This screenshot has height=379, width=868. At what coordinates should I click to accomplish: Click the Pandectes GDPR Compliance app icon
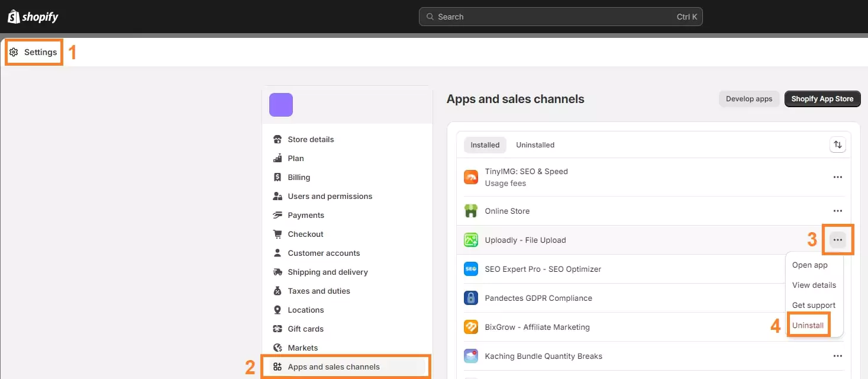pos(471,298)
